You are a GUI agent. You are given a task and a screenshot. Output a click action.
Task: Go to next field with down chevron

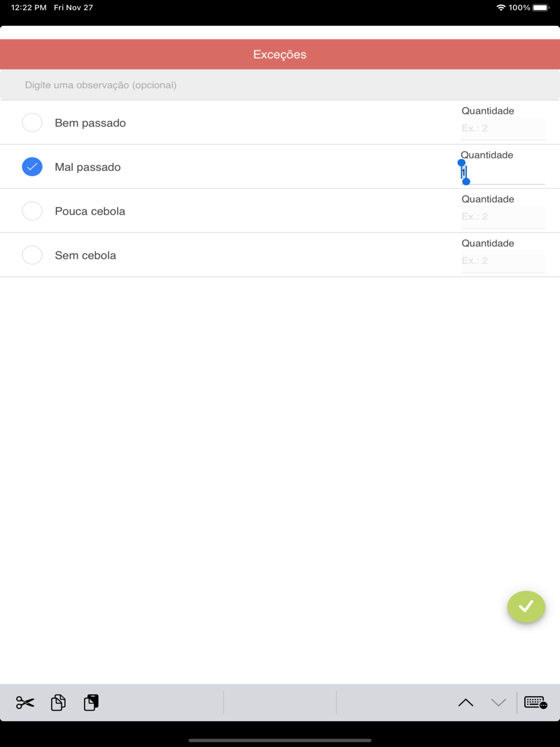tap(498, 703)
